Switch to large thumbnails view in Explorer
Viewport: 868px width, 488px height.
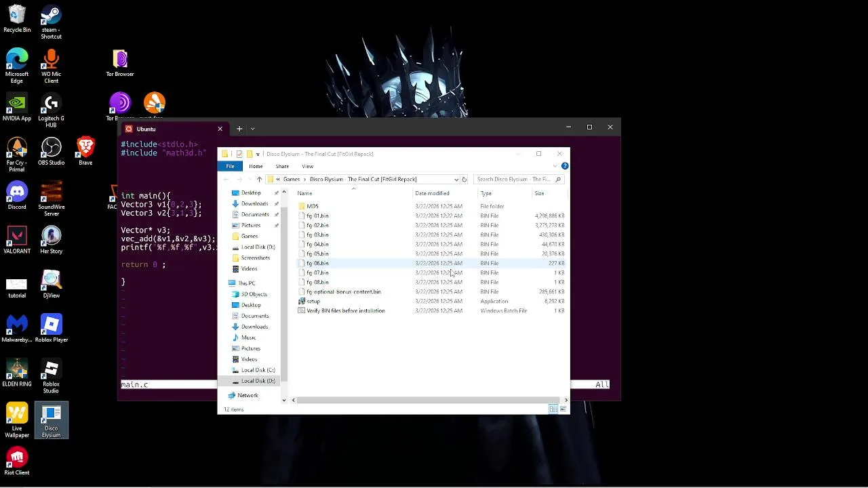click(563, 409)
